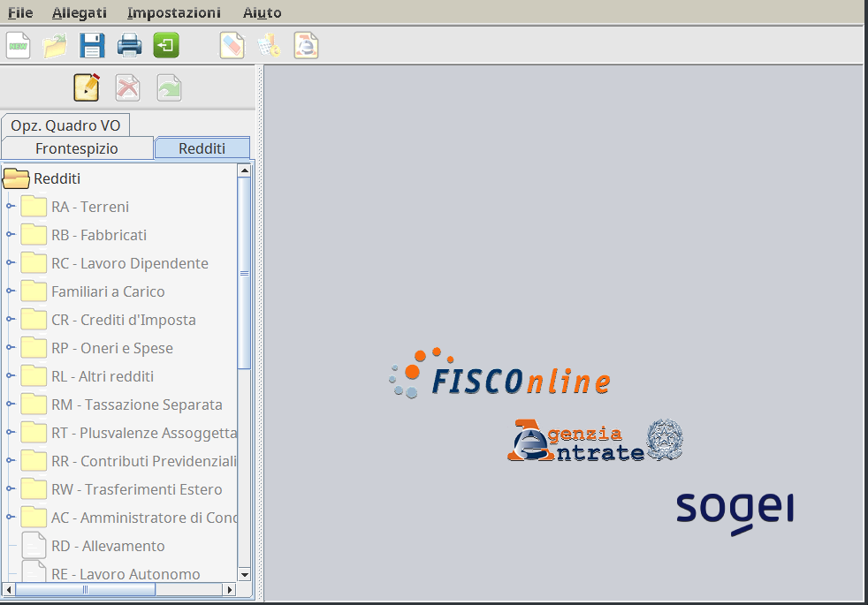
Task: Select RB - Fabbricati tree item
Action: coord(99,235)
